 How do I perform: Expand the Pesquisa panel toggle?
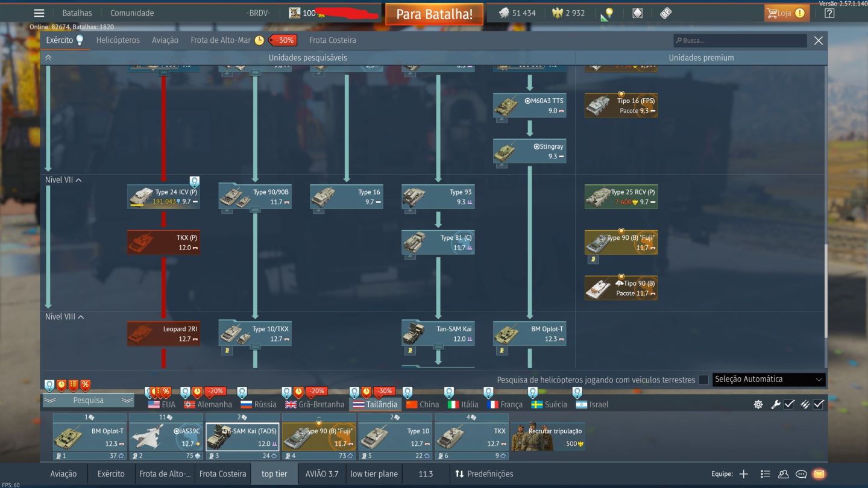pyautogui.click(x=88, y=400)
